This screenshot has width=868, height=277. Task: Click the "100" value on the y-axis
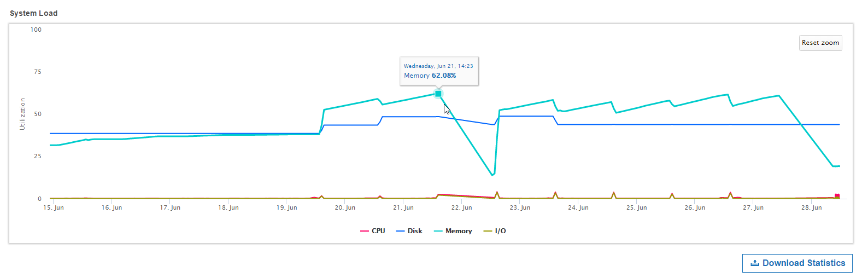click(36, 30)
